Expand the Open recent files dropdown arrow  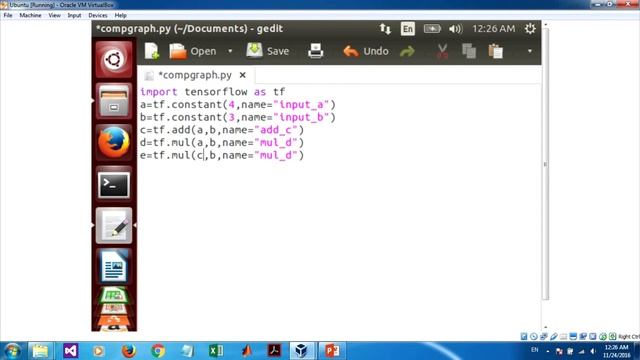click(230, 51)
